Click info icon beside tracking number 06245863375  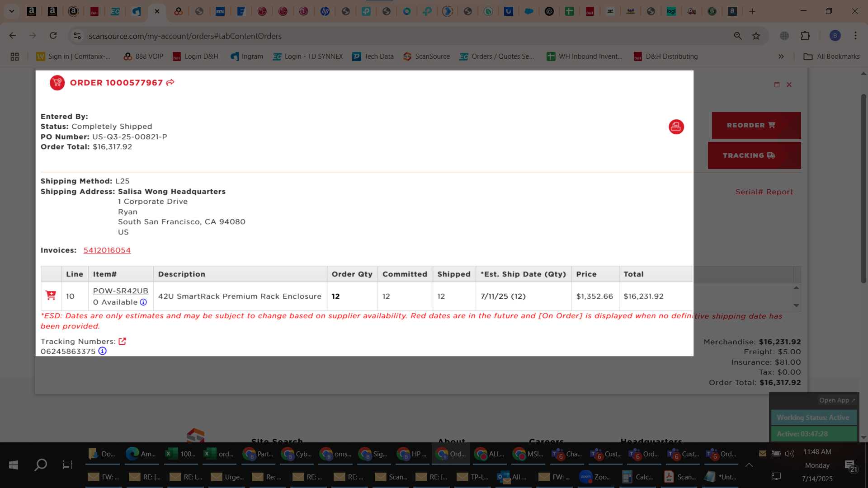103,351
